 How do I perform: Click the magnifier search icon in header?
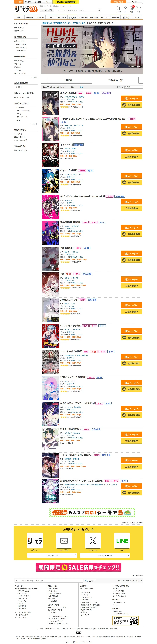(x=99, y=10)
